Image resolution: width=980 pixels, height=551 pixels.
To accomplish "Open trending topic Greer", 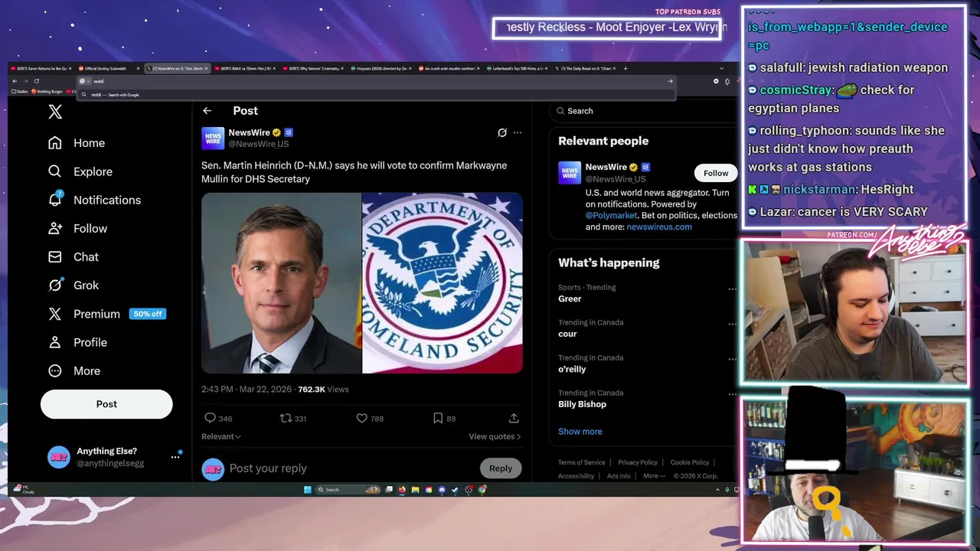I will coord(570,298).
